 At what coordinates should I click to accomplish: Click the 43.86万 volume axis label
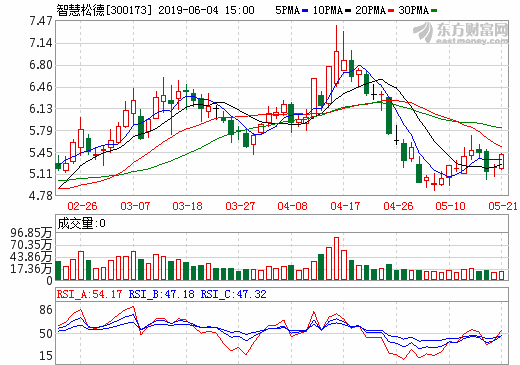pyautogui.click(x=31, y=257)
